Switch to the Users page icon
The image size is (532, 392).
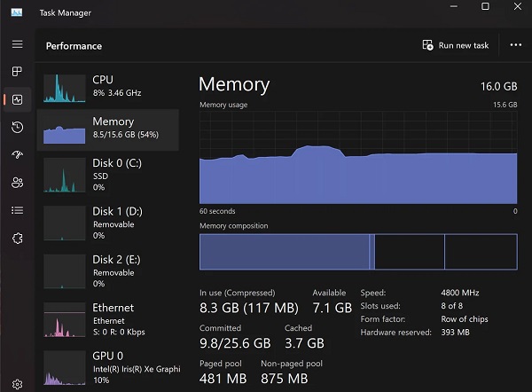tap(17, 183)
